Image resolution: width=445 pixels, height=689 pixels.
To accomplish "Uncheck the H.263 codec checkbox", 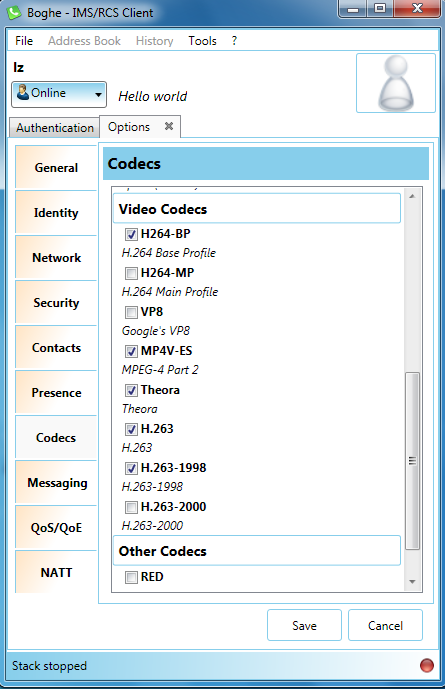I will [x=131, y=429].
